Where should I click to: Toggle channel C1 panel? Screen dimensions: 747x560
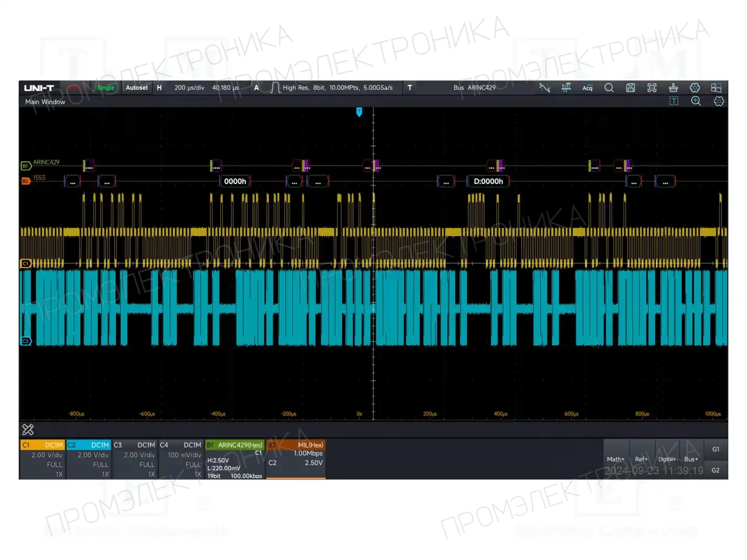point(43,459)
